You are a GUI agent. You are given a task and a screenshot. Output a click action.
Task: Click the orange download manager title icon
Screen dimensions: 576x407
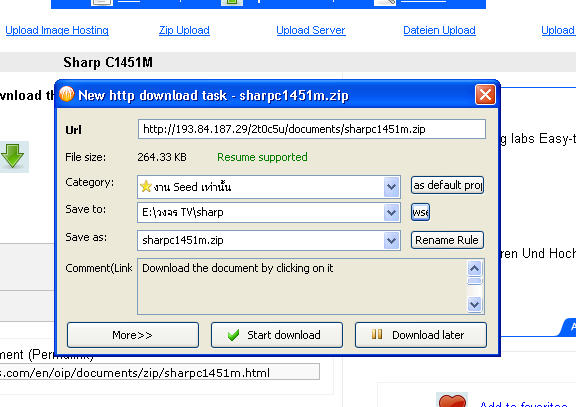tap(67, 94)
